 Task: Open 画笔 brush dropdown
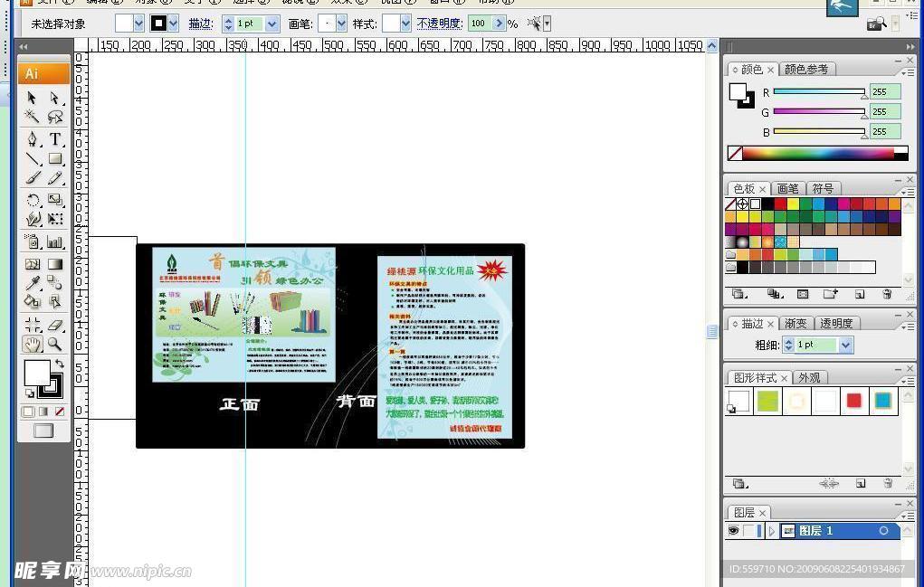341,24
